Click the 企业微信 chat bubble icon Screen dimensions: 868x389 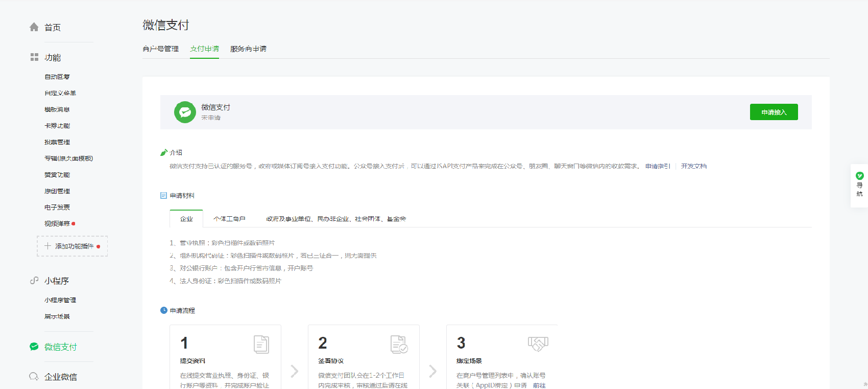pyautogui.click(x=34, y=377)
